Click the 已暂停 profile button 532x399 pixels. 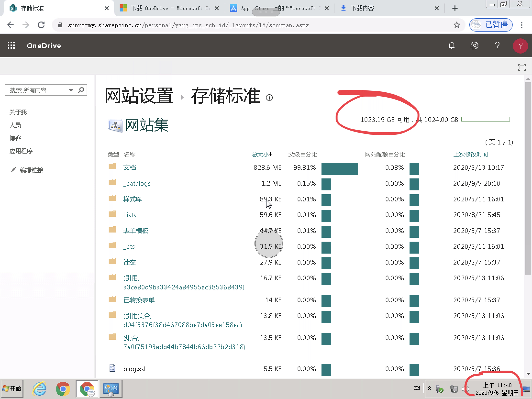point(491,25)
